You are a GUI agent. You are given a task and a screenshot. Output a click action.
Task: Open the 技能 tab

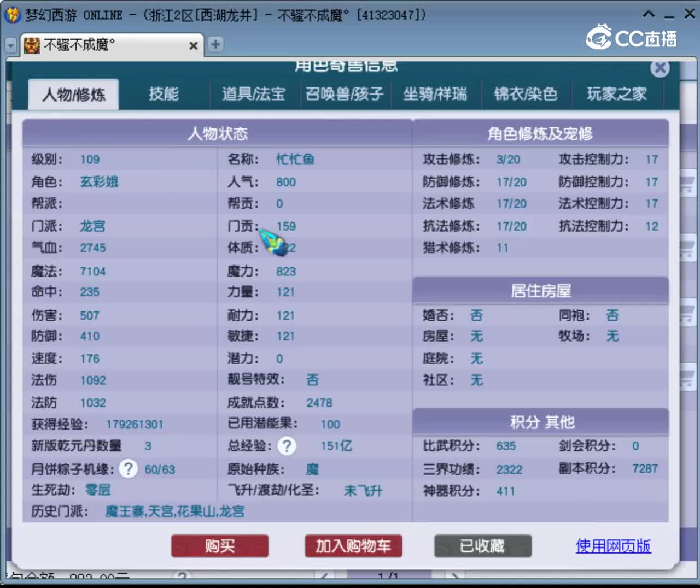click(164, 94)
